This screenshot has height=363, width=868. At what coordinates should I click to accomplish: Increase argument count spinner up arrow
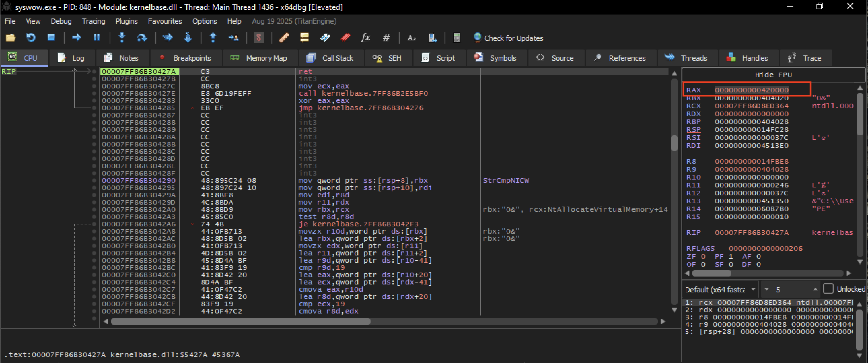[815, 289]
